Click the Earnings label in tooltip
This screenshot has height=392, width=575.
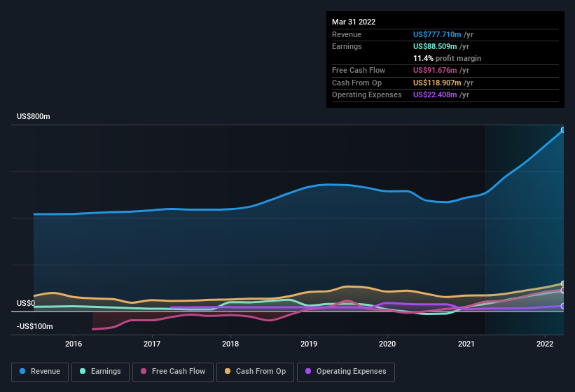click(347, 46)
